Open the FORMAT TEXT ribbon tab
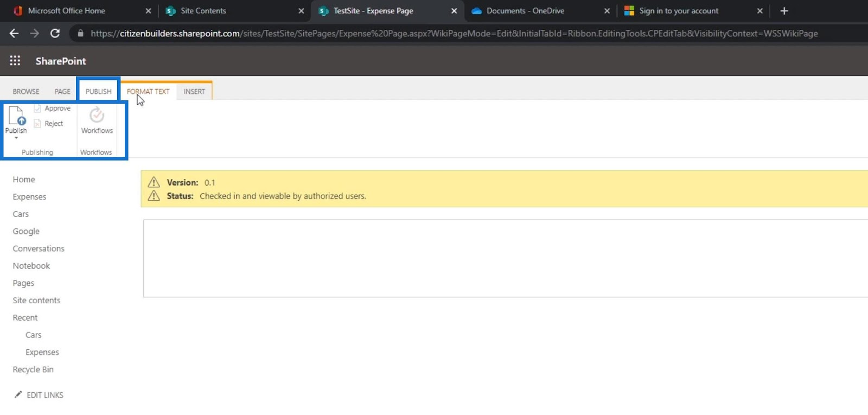Viewport: 868px width, 415px height. (148, 92)
